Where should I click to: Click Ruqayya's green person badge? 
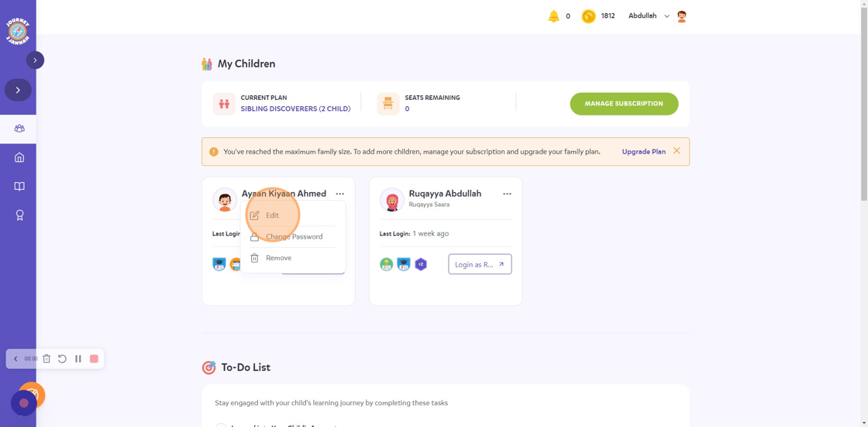[387, 264]
